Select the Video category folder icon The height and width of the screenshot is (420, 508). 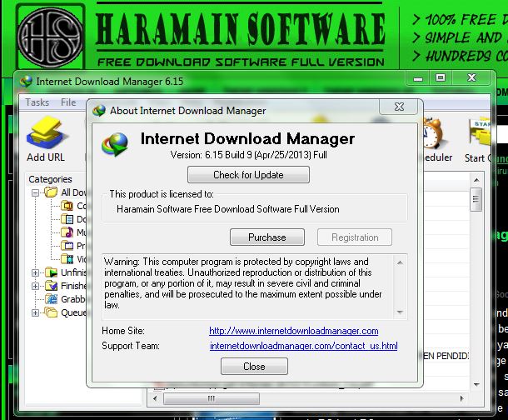click(x=67, y=259)
